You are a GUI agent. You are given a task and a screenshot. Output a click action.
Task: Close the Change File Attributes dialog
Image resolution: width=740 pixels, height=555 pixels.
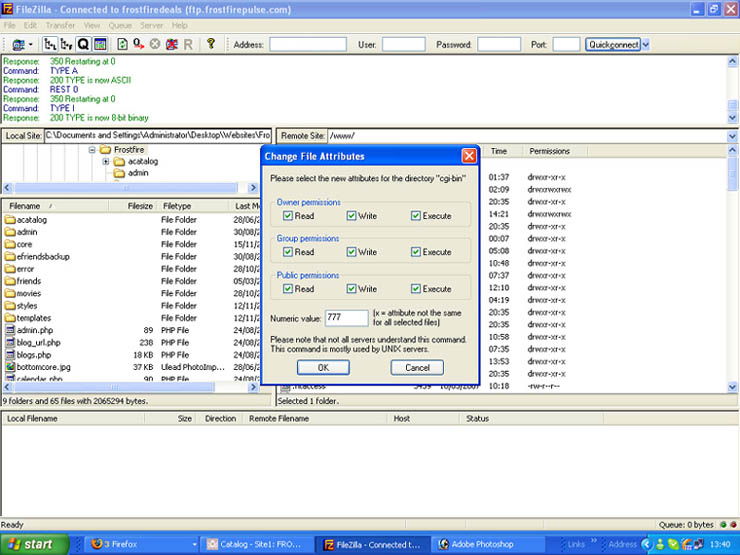[x=469, y=156]
